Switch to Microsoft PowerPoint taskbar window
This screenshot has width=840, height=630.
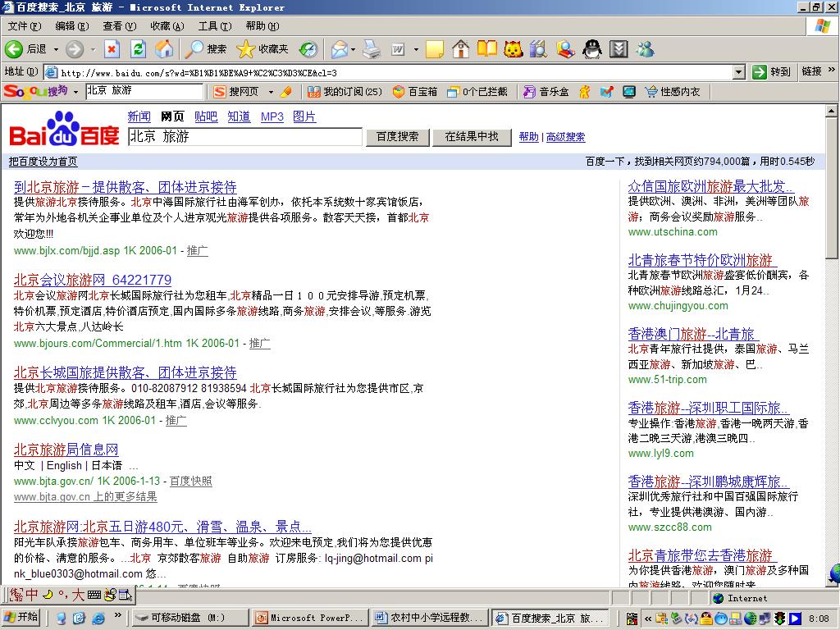tap(310, 618)
